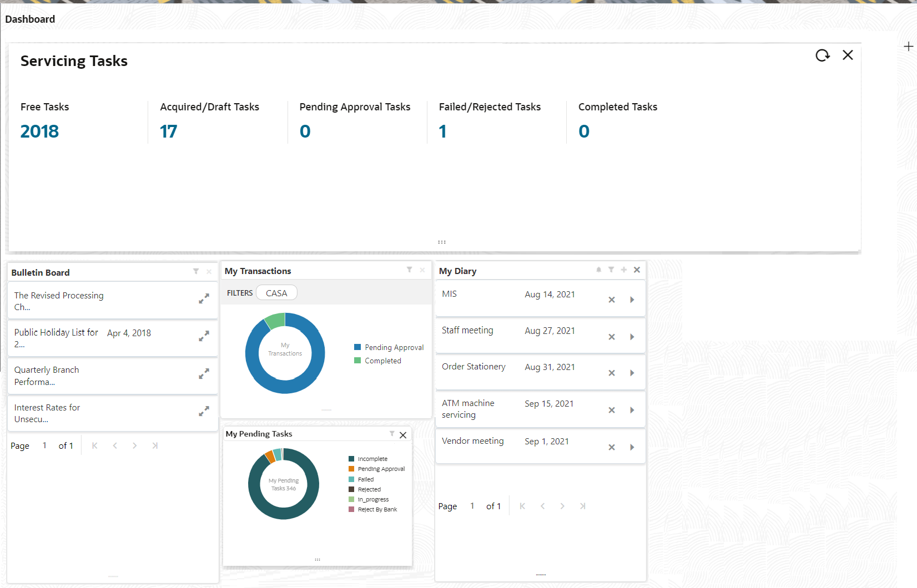Delete the Staff meeting diary entry
This screenshot has width=917, height=588.
(x=611, y=337)
